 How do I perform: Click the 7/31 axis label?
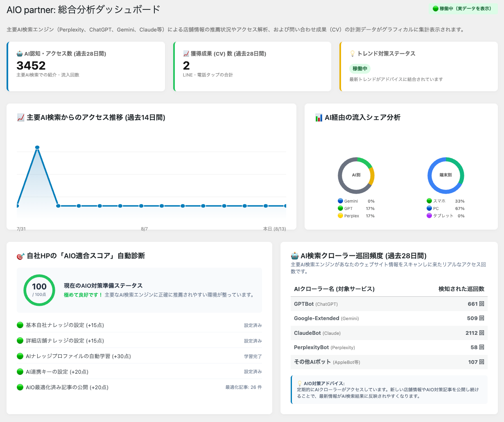21,229
